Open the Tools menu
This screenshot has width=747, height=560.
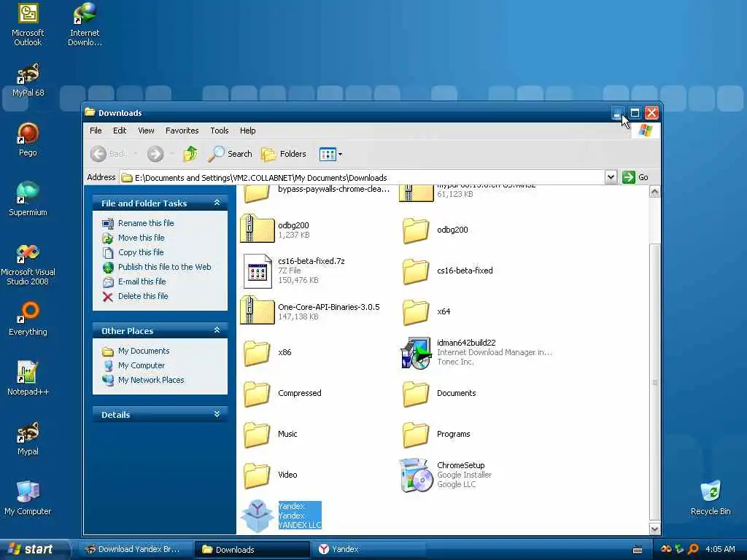tap(220, 131)
